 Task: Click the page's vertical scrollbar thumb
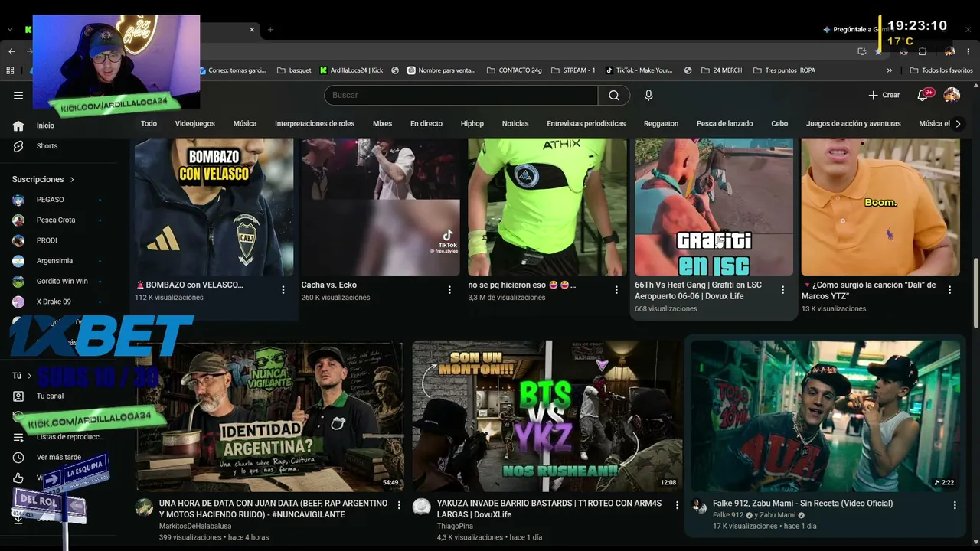pos(975,295)
